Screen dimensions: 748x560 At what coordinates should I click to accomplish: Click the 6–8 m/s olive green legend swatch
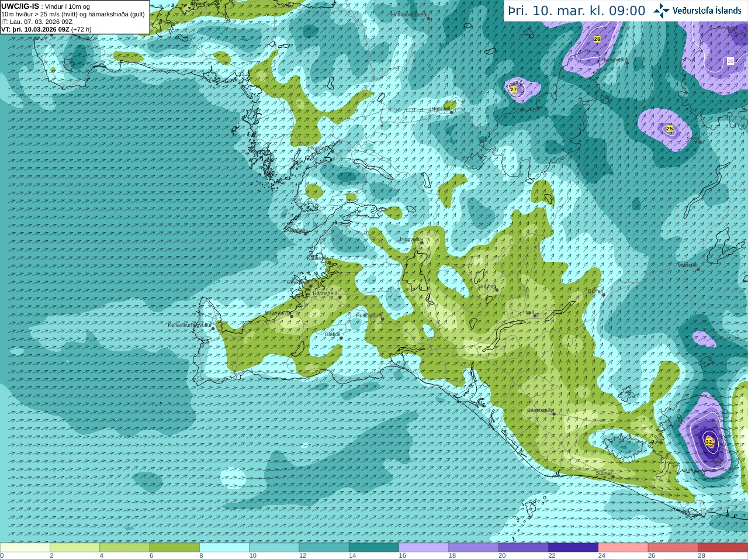click(175, 548)
